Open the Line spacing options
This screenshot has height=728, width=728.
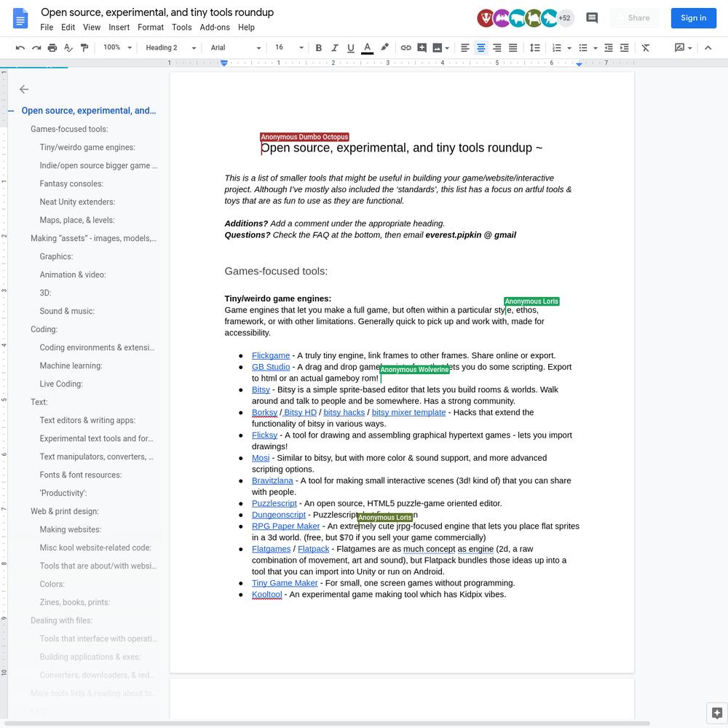[x=535, y=48]
